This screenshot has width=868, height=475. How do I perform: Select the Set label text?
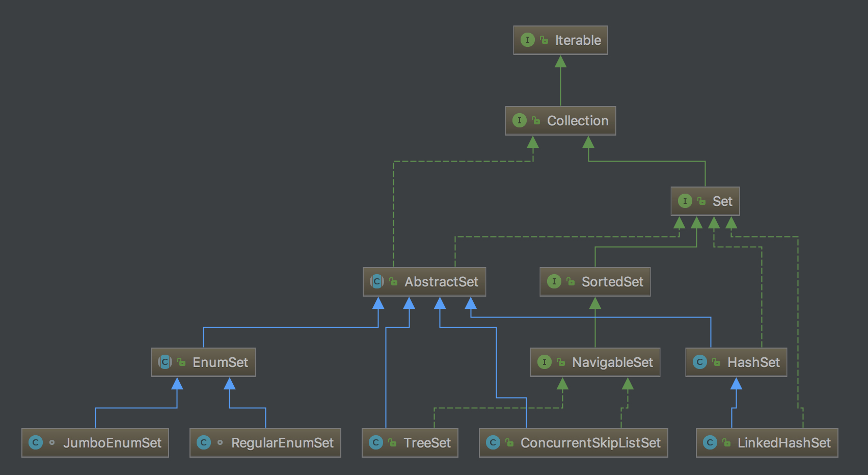coord(722,201)
